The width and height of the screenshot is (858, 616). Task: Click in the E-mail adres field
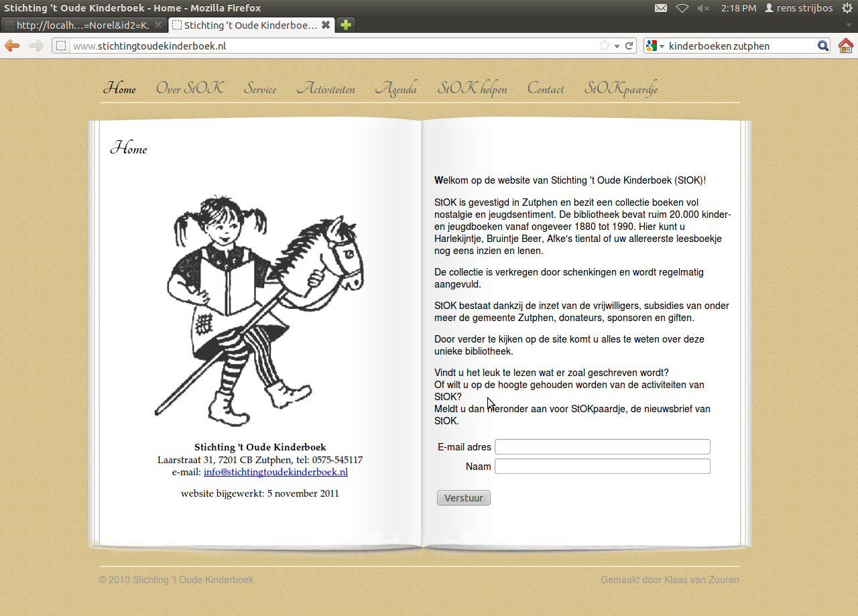click(x=602, y=447)
